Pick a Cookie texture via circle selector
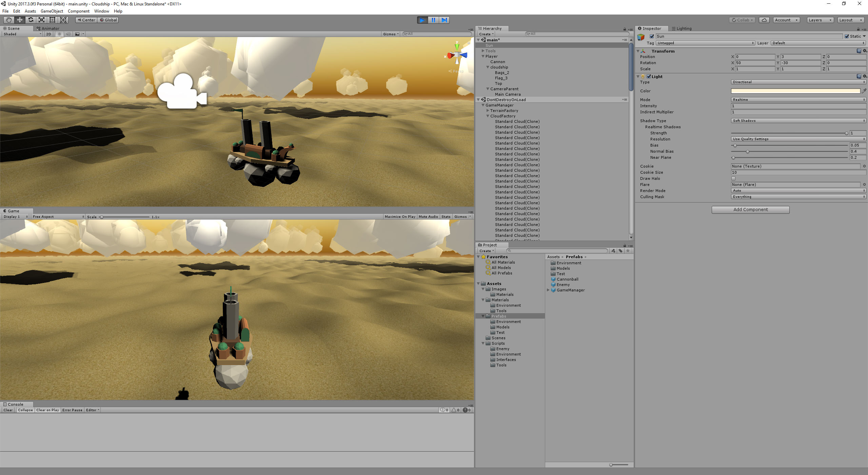The height and width of the screenshot is (475, 868). 864,166
